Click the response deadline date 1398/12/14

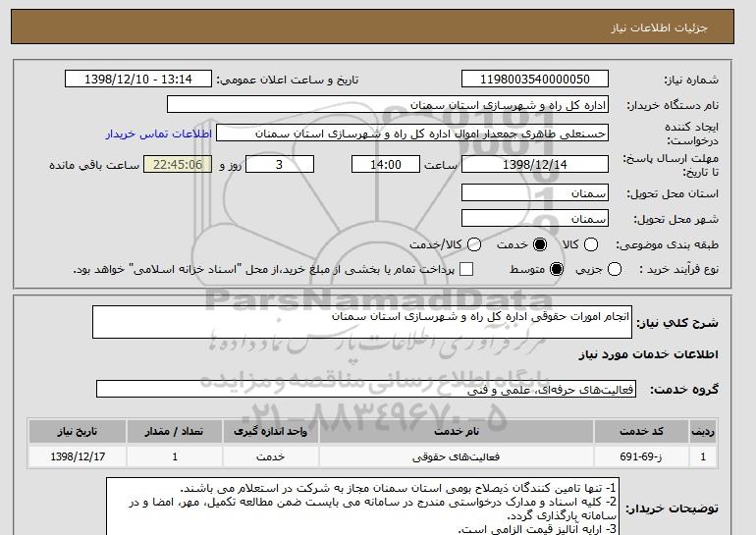[535, 164]
